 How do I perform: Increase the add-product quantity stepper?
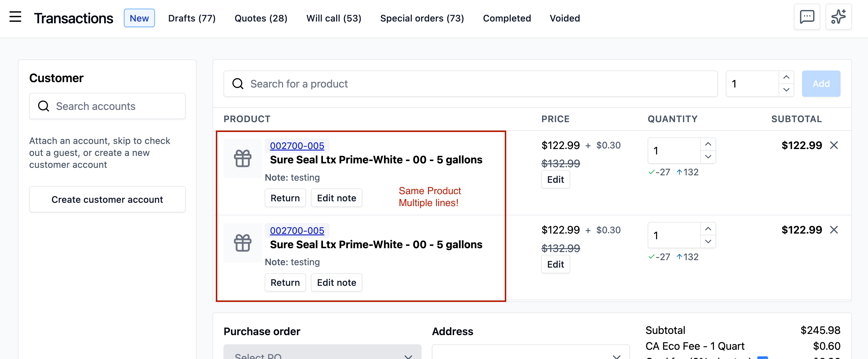coord(786,77)
